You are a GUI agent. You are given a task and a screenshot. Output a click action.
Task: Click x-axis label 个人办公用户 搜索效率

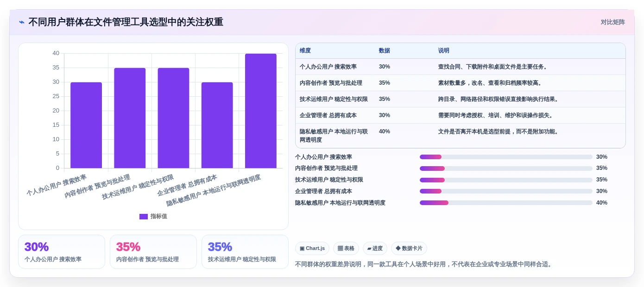pos(57,185)
